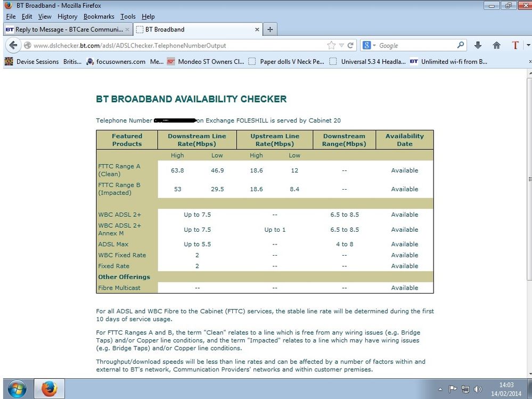Click Firefox icon in the taskbar
532x399 pixels.
[x=50, y=389]
